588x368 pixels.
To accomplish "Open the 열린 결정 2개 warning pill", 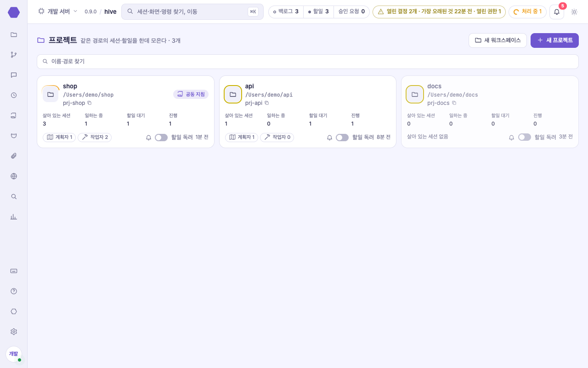I will (x=439, y=11).
